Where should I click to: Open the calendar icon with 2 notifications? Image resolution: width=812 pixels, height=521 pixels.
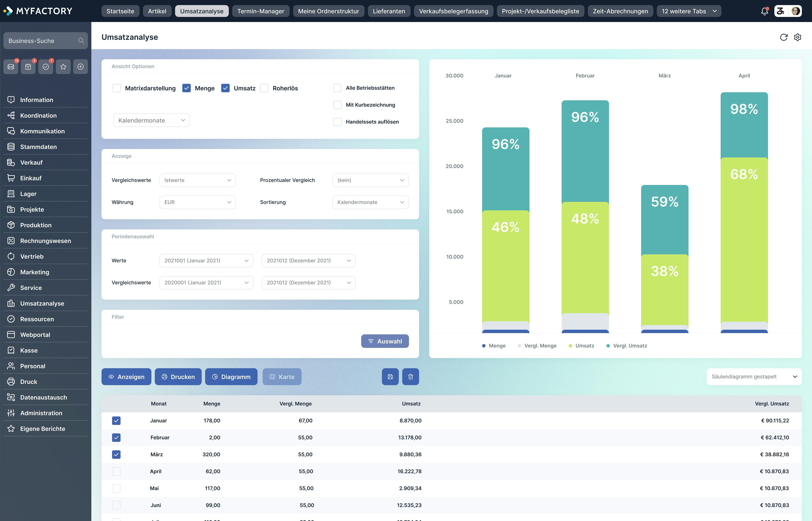pyautogui.click(x=28, y=66)
